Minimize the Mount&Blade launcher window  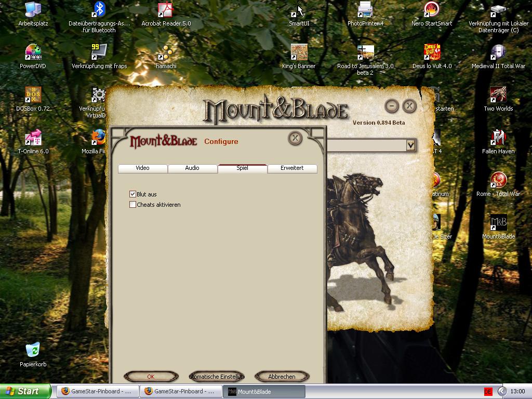click(392, 106)
